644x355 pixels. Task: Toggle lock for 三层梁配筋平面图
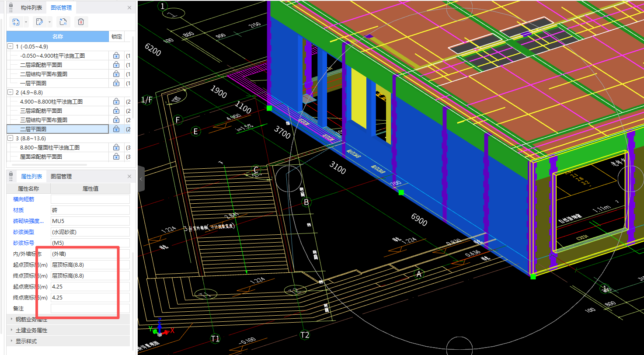click(x=116, y=111)
